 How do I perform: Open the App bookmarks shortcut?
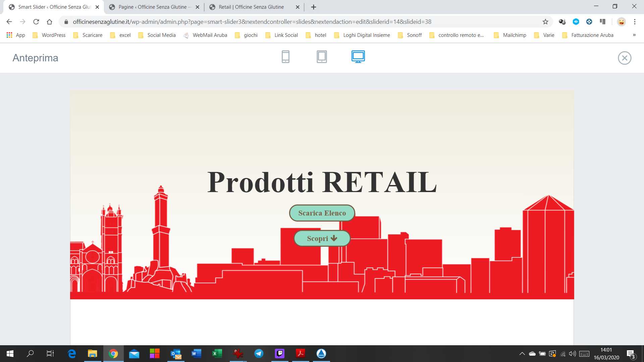pos(16,35)
